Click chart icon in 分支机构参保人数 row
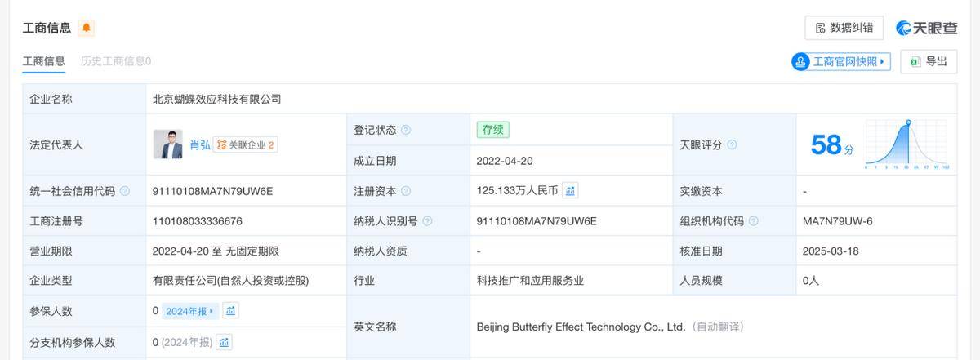Image resolution: width=980 pixels, height=360 pixels. pos(225,342)
